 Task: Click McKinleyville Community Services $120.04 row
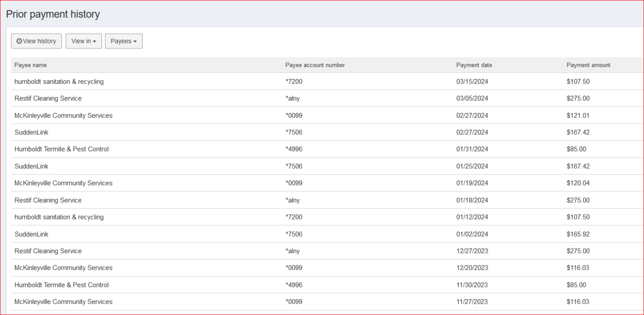point(63,183)
